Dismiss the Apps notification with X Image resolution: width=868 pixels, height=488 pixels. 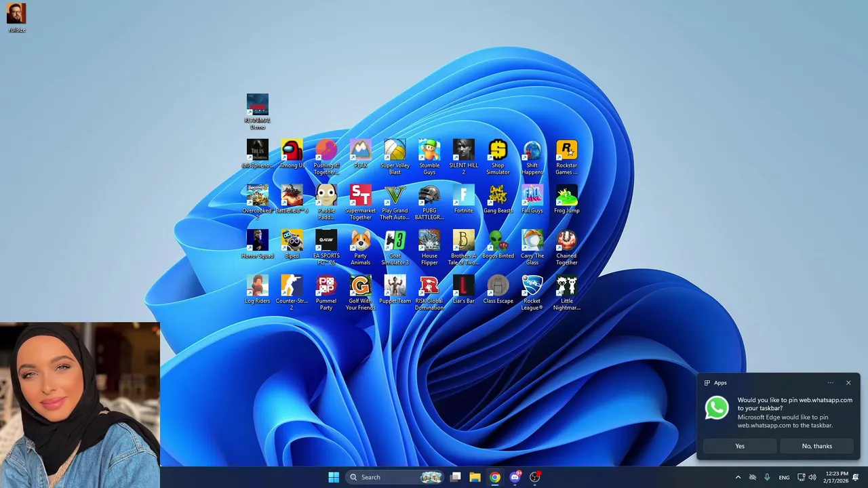click(x=848, y=383)
